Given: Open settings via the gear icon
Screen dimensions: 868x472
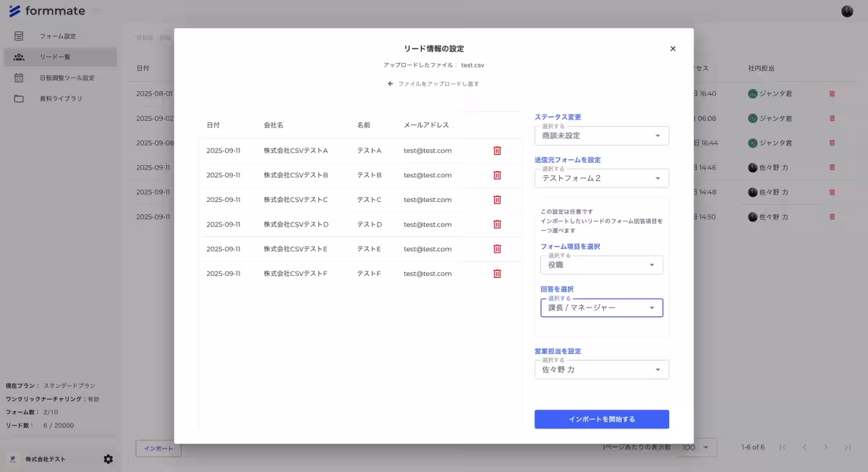Looking at the screenshot, I should point(109,459).
